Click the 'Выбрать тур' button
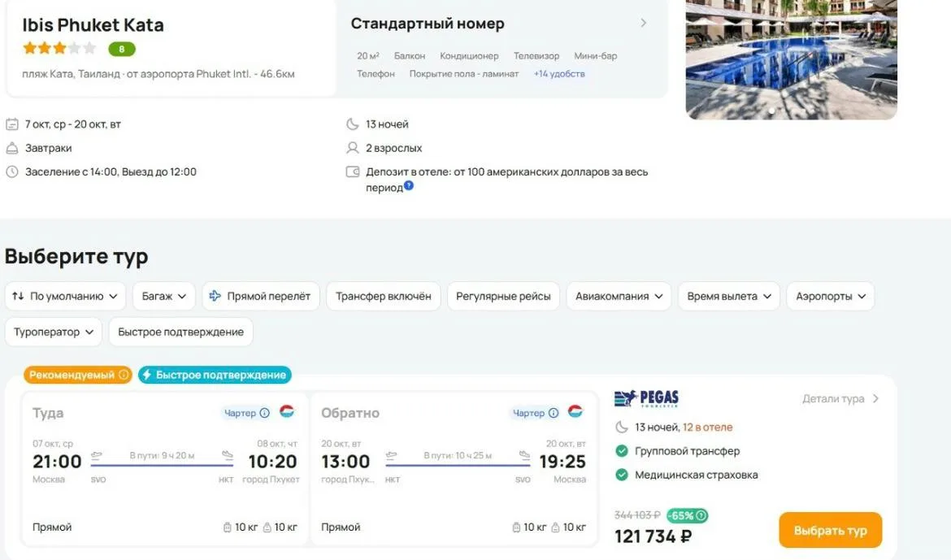The height and width of the screenshot is (560, 951). click(831, 530)
